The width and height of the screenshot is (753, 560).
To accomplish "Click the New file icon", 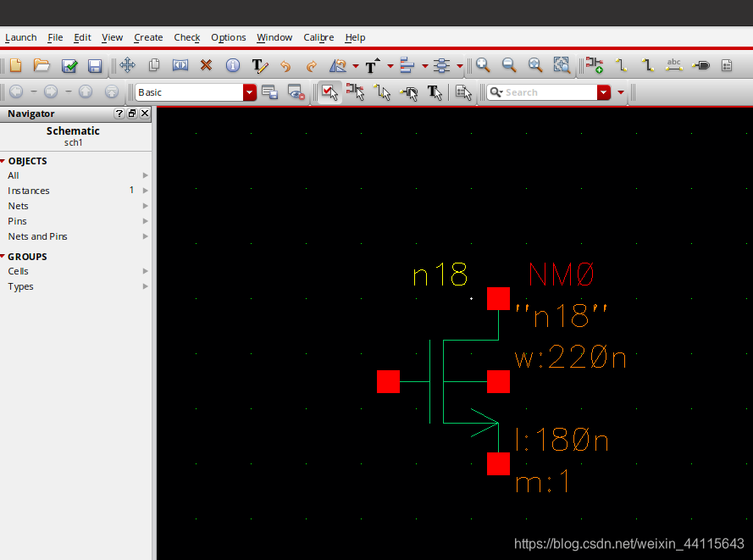I will 15,65.
